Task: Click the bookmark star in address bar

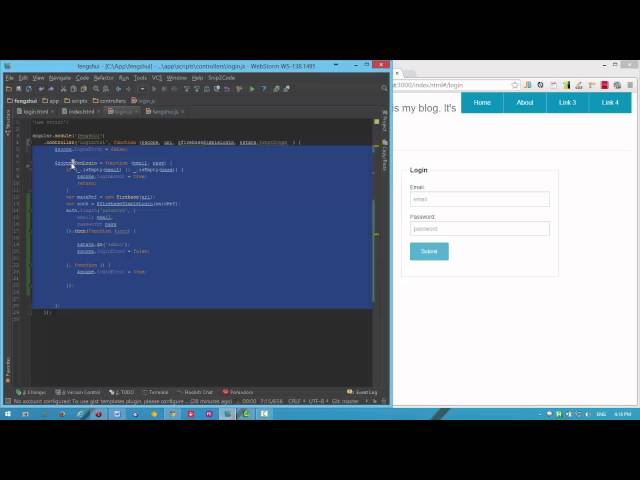Action: click(515, 85)
